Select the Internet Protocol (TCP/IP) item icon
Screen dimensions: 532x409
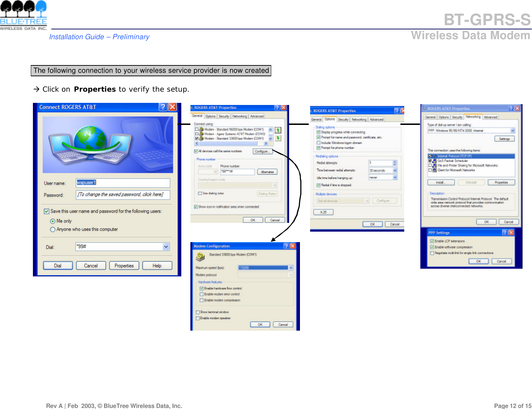pyautogui.click(x=434, y=156)
